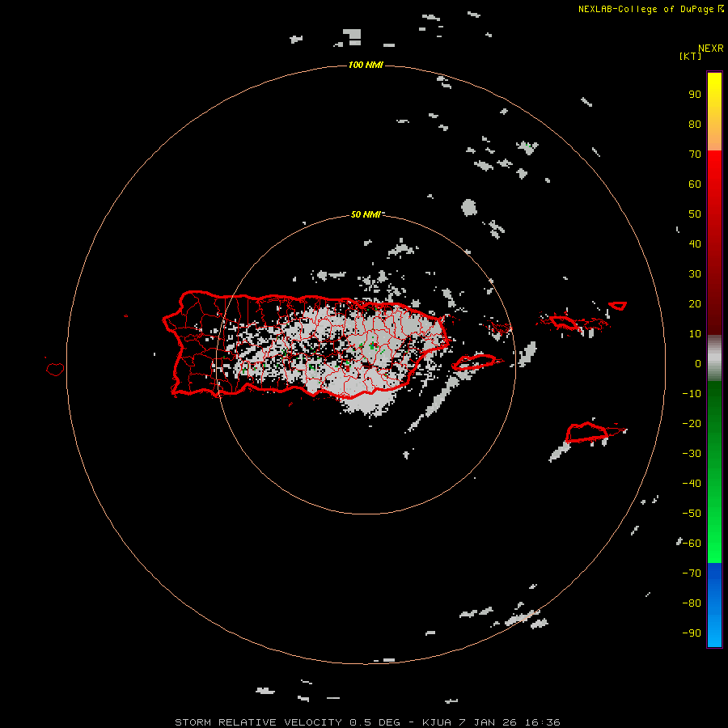This screenshot has width=728, height=728.
Task: Click the -50 value on velocity scale
Action: (692, 514)
